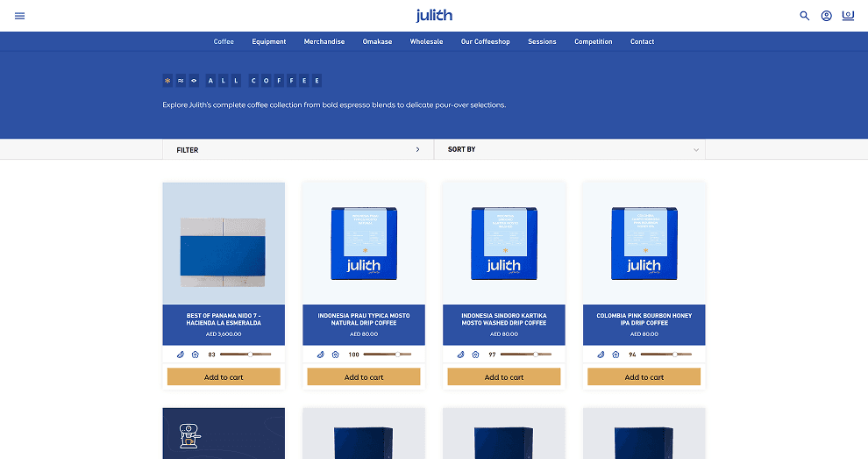Click coffee bean icon on Panama Nido card
868x459 pixels.
[181, 355]
